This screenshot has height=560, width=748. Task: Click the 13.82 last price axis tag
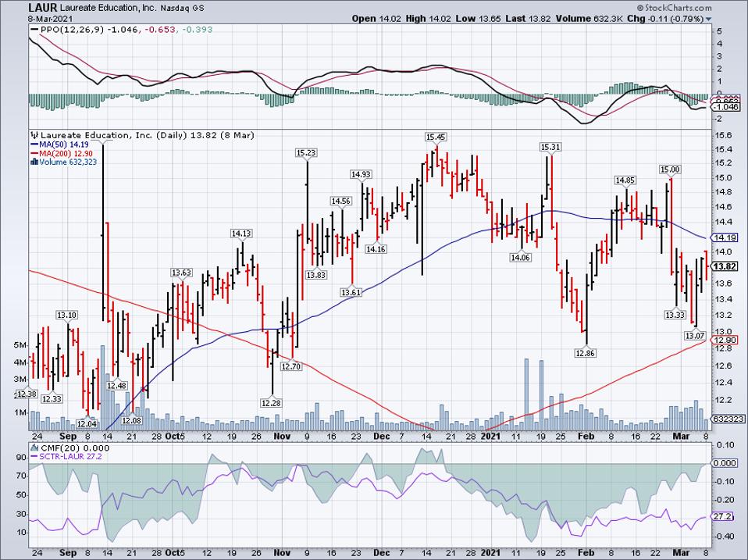(x=725, y=266)
